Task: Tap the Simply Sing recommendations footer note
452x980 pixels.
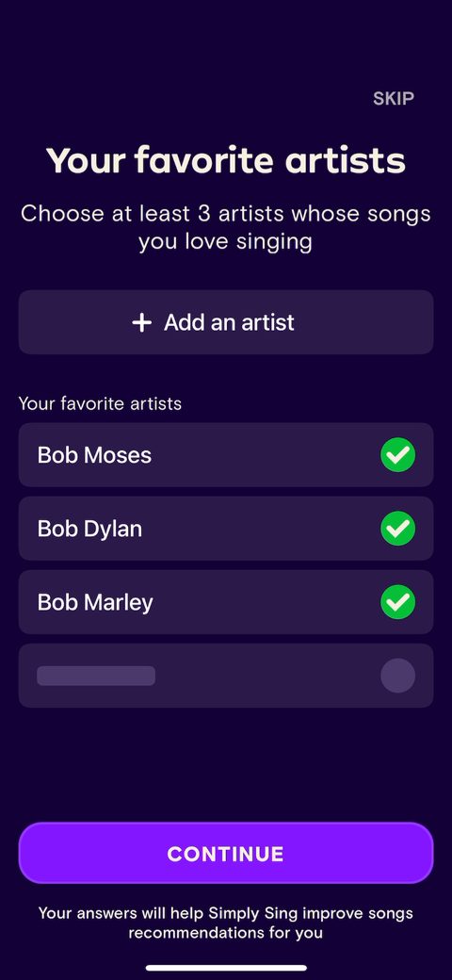Action: (226, 923)
